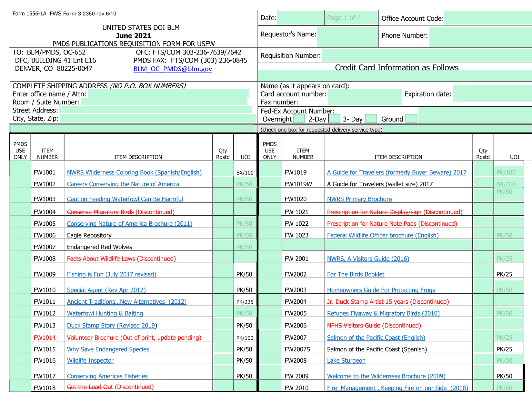Open Waterfowl Hunting & Baiting link
The height and width of the screenshot is (411, 532).
point(105,313)
